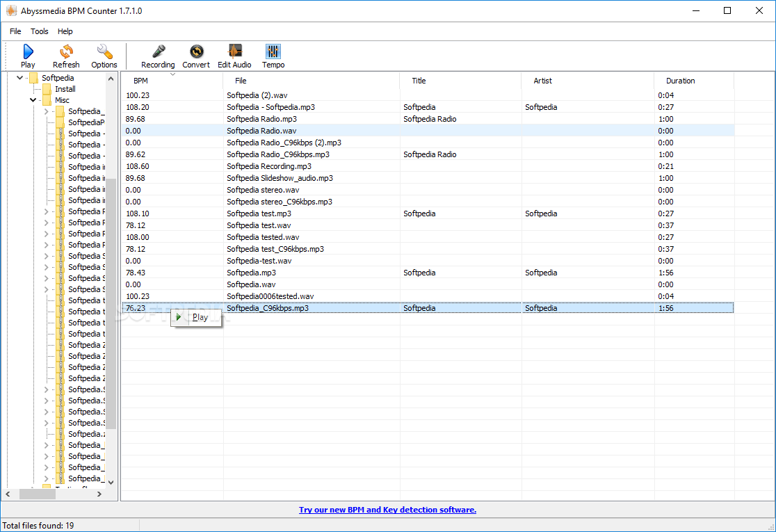Select the Softpedia.wav file
Viewport: 776px width, 532px height.
(x=251, y=284)
